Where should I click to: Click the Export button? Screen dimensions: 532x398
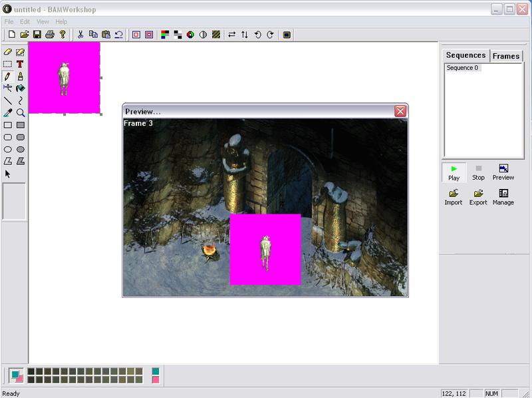(x=478, y=198)
